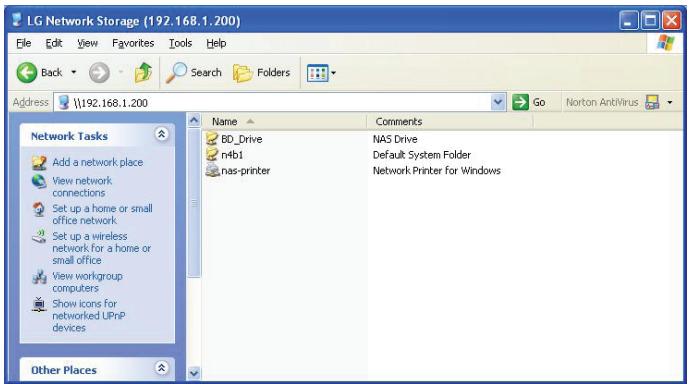Go up one folder level icon
The height and width of the screenshot is (384, 690).
point(143,73)
